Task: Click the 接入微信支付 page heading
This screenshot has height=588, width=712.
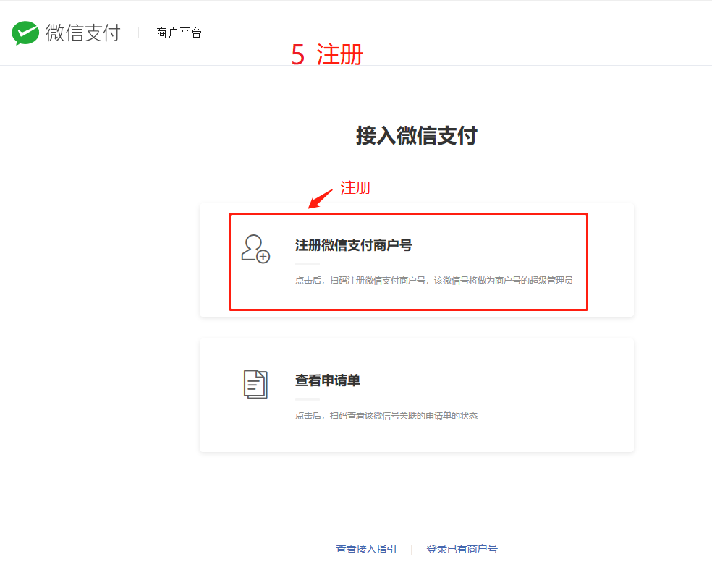Action: [416, 136]
